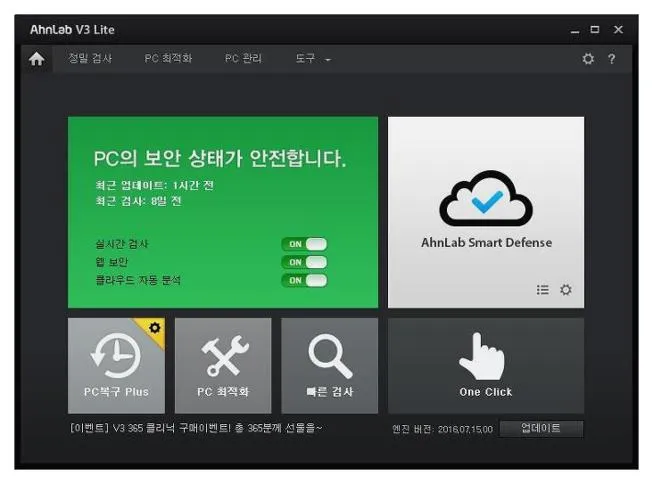This screenshot has height=484, width=653.
Task: Click the 업데이트 button
Action: (x=541, y=429)
